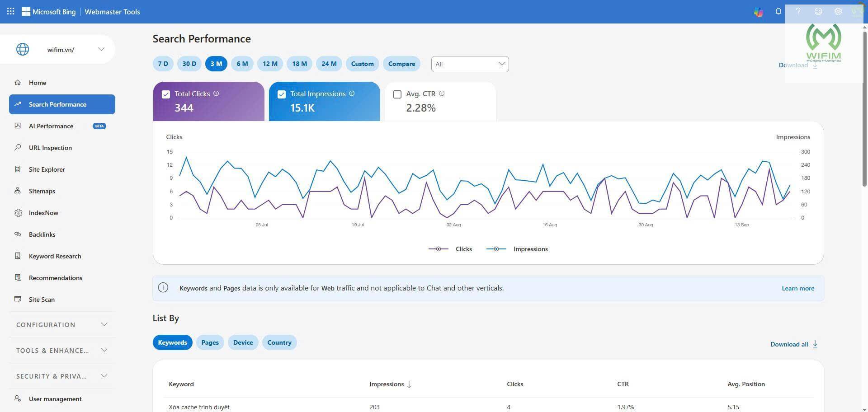The height and width of the screenshot is (412, 868).
Task: Enable the Avg. CTR checkbox
Action: (397, 94)
